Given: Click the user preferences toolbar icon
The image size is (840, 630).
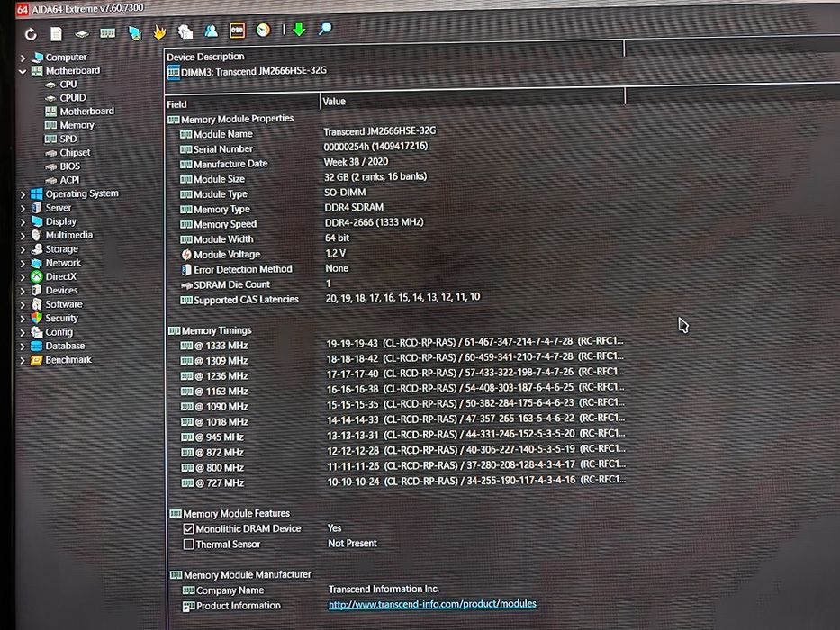Looking at the screenshot, I should click(211, 31).
